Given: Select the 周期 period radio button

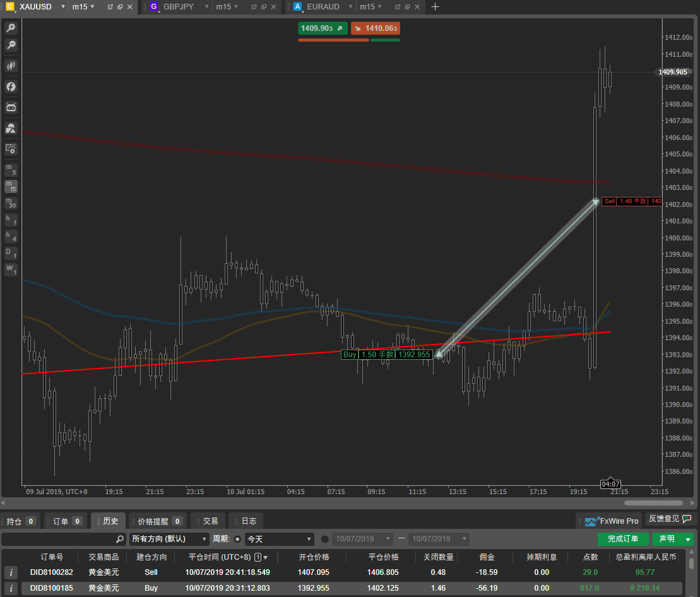Looking at the screenshot, I should (x=237, y=539).
